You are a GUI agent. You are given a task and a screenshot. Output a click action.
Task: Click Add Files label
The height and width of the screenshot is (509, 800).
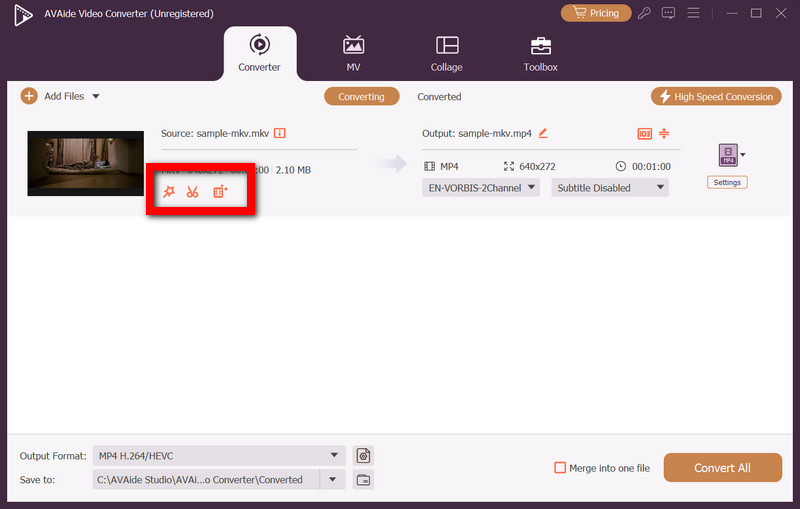coord(64,96)
